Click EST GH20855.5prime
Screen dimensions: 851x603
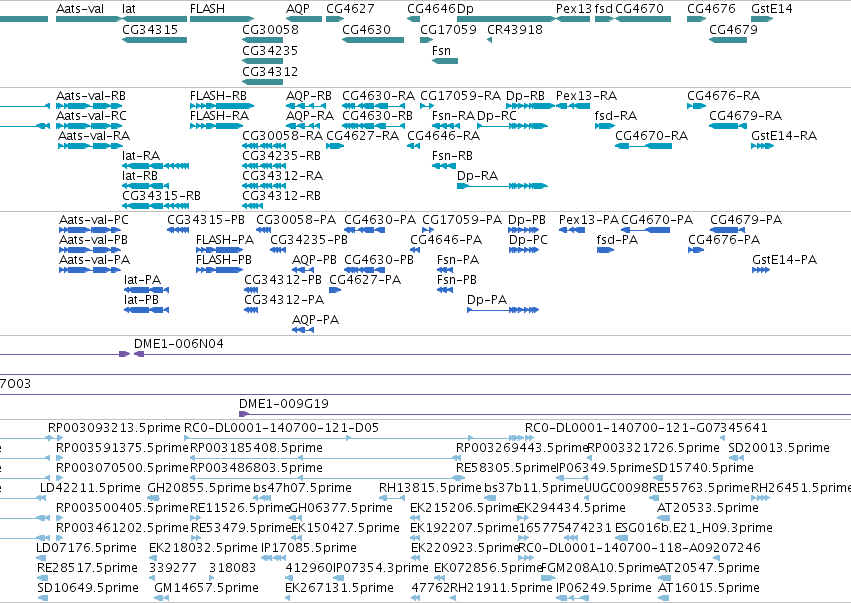[199, 487]
